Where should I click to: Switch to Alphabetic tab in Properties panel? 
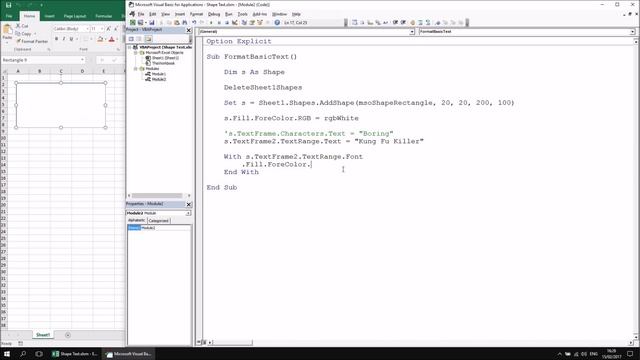pos(136,220)
